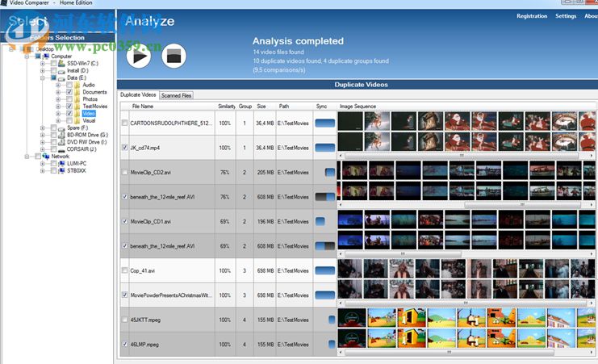Image resolution: width=598 pixels, height=364 pixels.
Task: Start analysis with the play button
Action: coord(139,56)
